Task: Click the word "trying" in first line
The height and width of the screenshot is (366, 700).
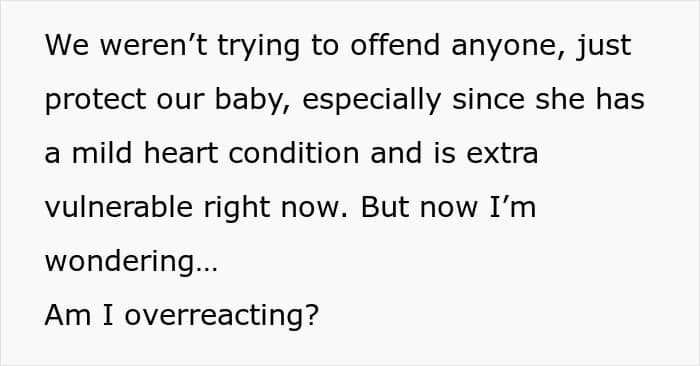Action: coord(258,47)
